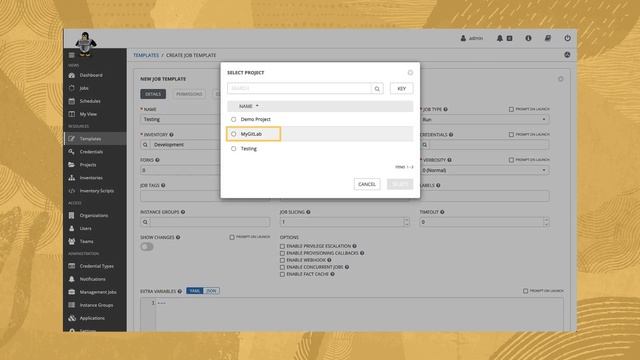Enable Privilege Escalation checkbox
Image resolution: width=640 pixels, height=360 pixels.
click(x=282, y=246)
